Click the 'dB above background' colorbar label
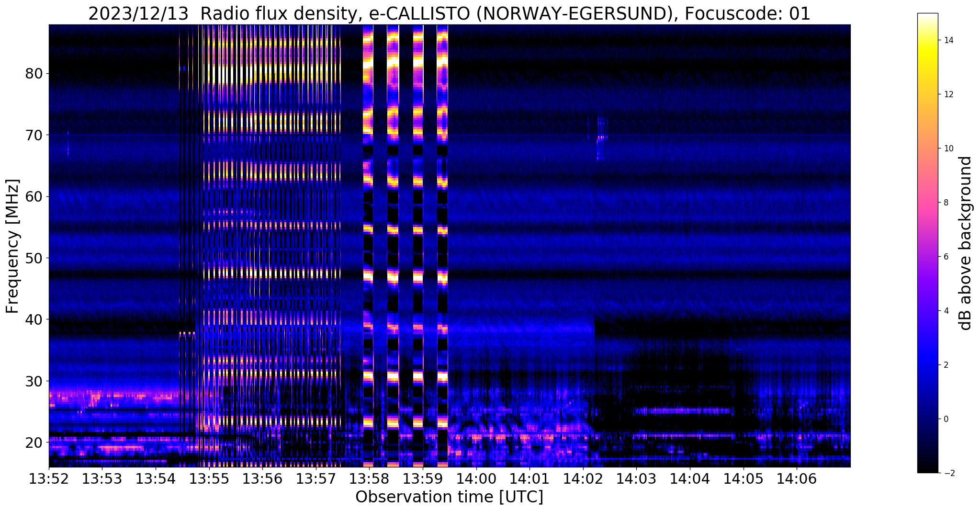Screen dimensions: 980x511 966,243
